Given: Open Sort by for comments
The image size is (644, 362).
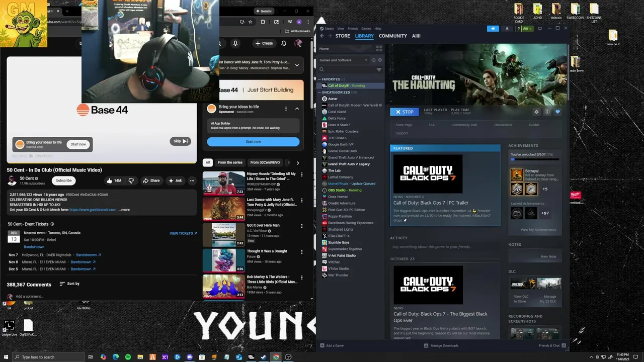Looking at the screenshot, I should pos(69,284).
